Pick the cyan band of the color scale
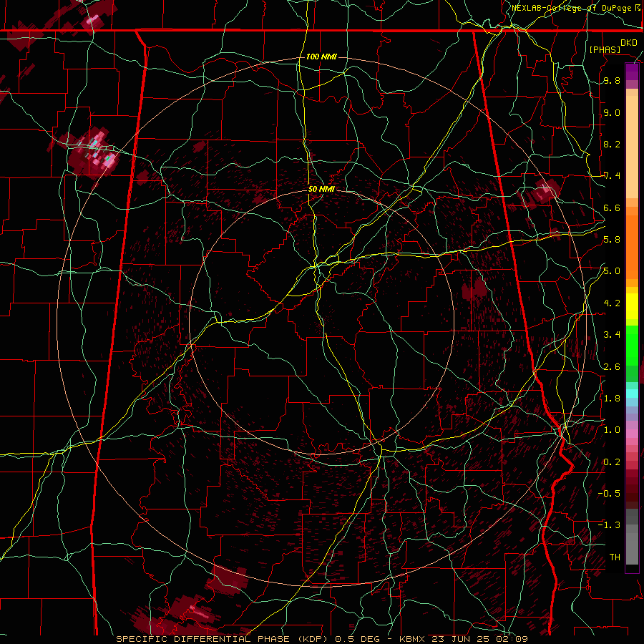Image resolution: width=644 pixels, height=644 pixels. (x=632, y=393)
